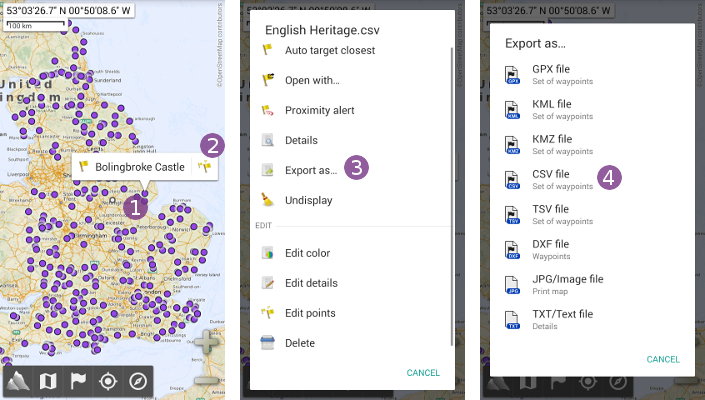This screenshot has height=400, width=705.
Task: Tap the Details magnifier icon
Action: (x=268, y=140)
